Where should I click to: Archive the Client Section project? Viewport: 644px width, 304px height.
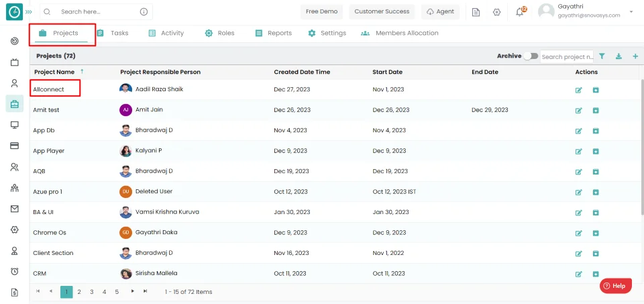(596, 254)
